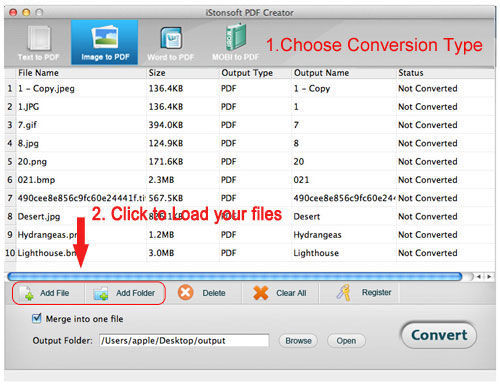Select the 8.jpg file row
500x386 pixels.
click(249, 143)
